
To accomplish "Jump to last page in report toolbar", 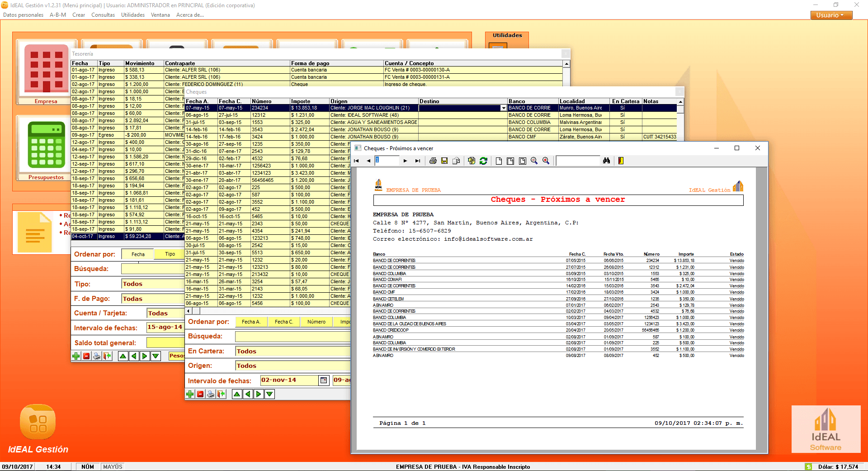I will pos(418,161).
